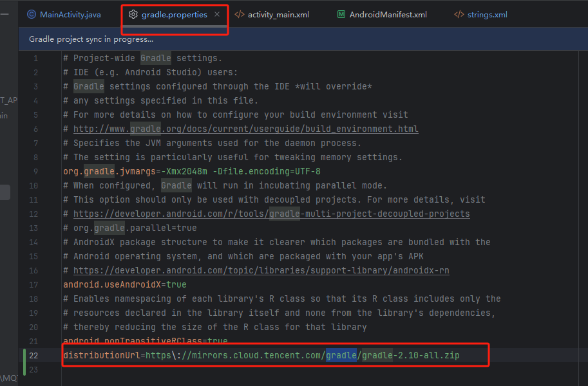Screen dimensions: 588x386
Task: Click the gear icon on the gradle.properties tab
Action: coord(134,14)
